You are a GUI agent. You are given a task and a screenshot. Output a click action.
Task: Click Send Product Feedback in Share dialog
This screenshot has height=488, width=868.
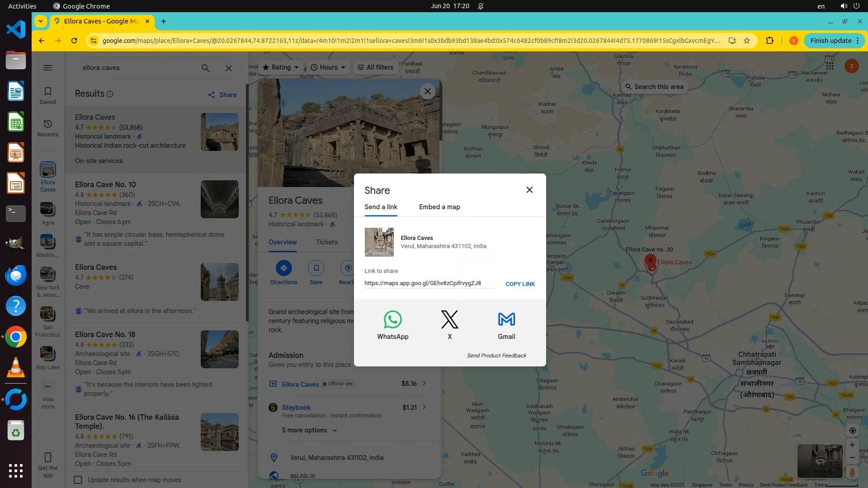pyautogui.click(x=496, y=356)
